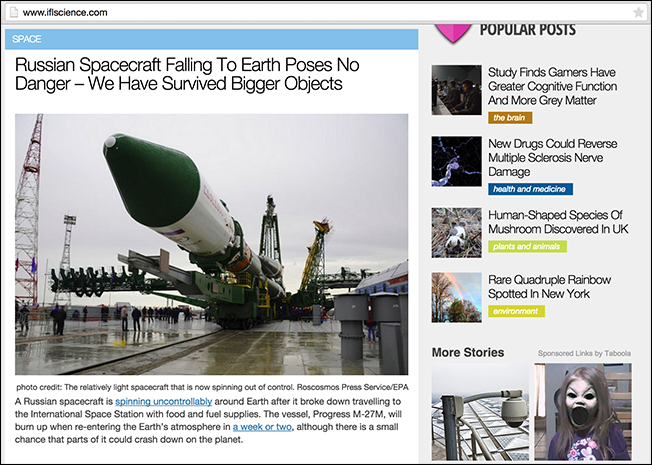Open the human-shaped mushroom thumbnail
Image resolution: width=652 pixels, height=465 pixels.
coord(457,233)
